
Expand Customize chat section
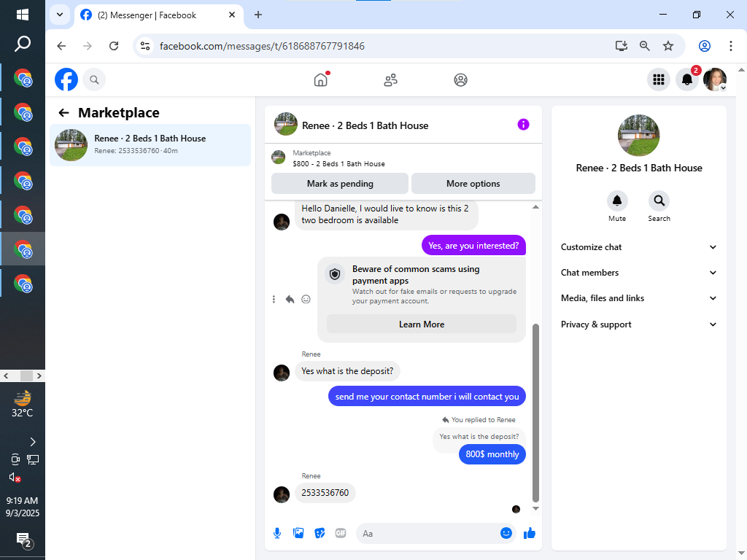(638, 247)
